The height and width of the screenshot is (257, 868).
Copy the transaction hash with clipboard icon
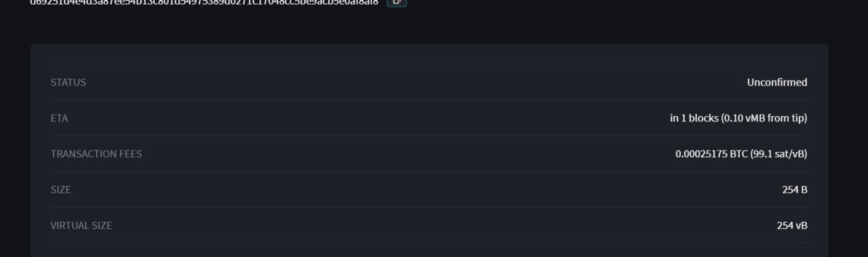pyautogui.click(x=397, y=2)
